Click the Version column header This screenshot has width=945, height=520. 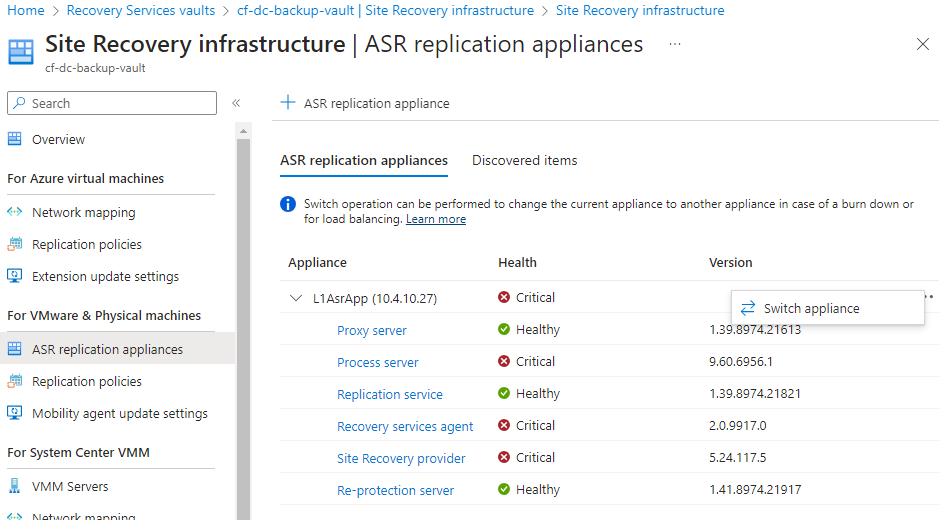click(730, 262)
